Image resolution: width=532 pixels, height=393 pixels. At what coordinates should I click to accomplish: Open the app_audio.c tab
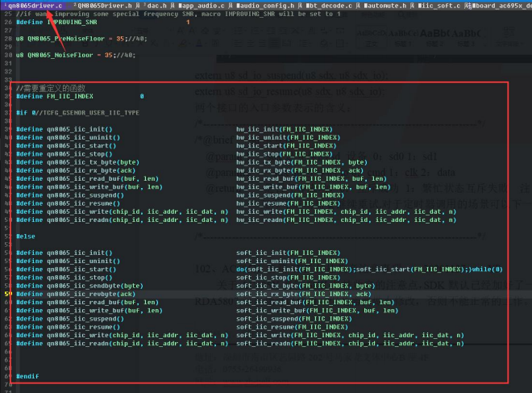202,6
